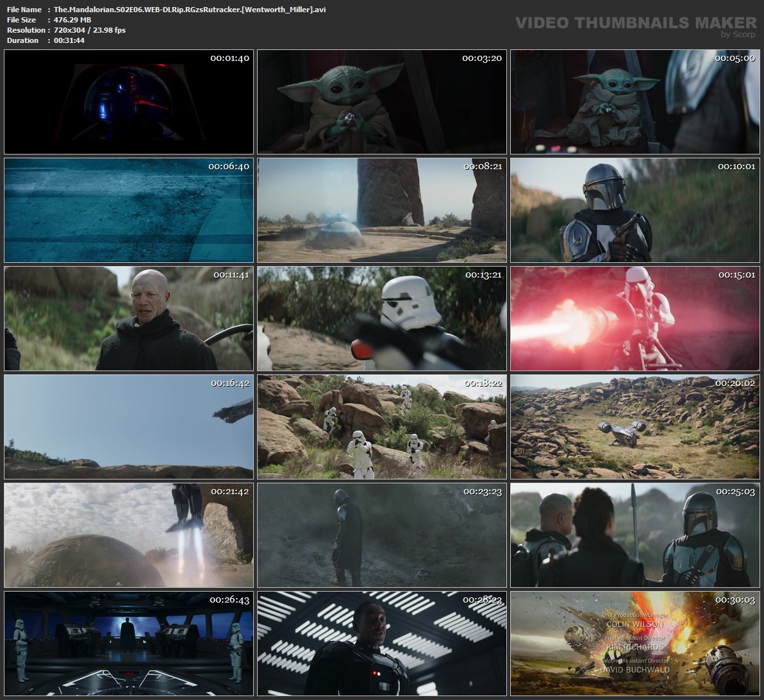Click the bridge thumbnail at 00:26:43
The image size is (764, 700).
coord(129,644)
